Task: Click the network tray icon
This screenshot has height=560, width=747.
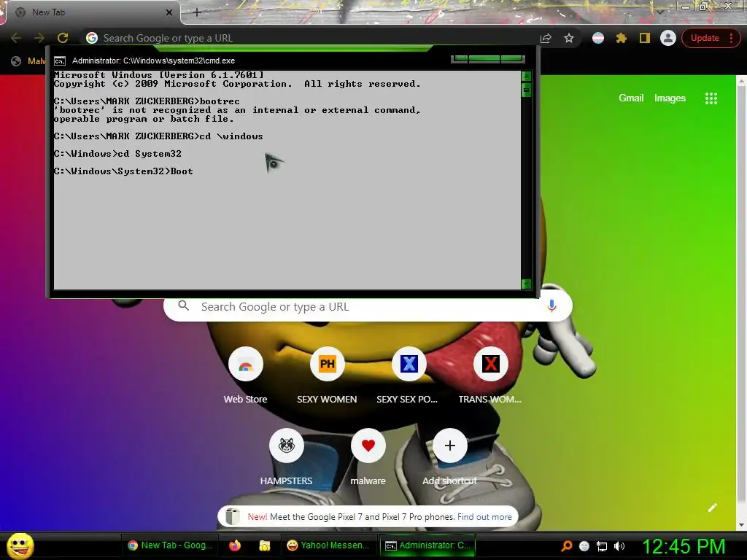Action: coord(602,546)
